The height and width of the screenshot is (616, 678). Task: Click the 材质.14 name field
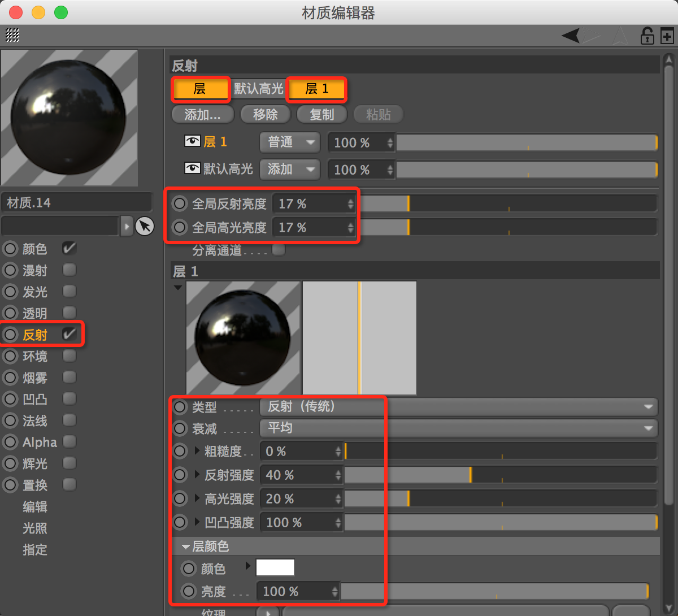[77, 202]
